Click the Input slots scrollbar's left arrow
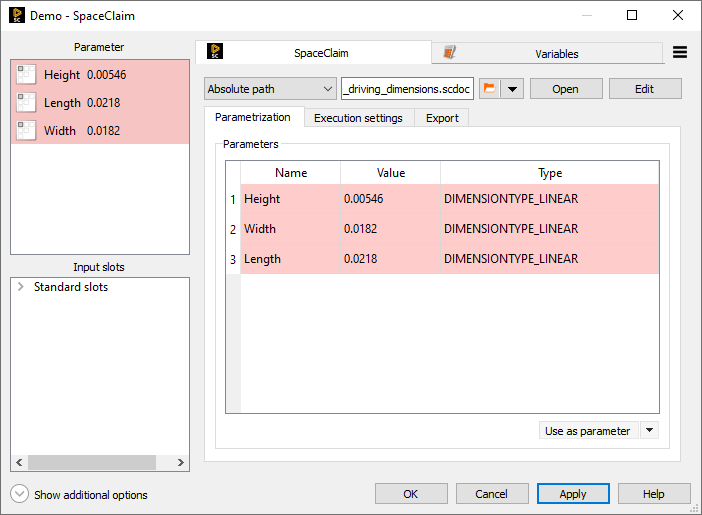The width and height of the screenshot is (702, 515). click(19, 462)
